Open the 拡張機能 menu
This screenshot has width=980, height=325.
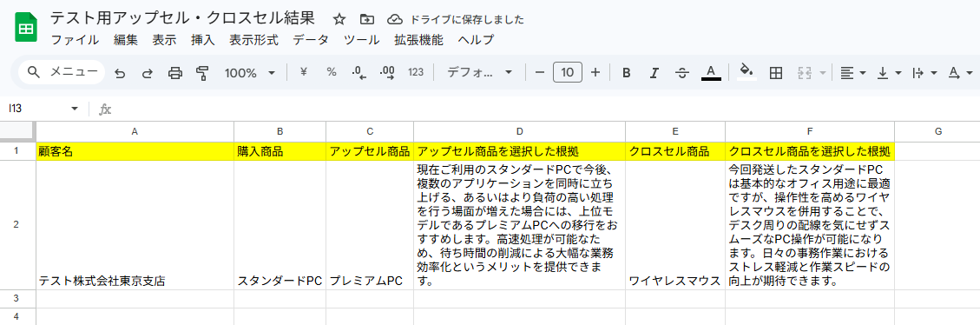(x=418, y=40)
